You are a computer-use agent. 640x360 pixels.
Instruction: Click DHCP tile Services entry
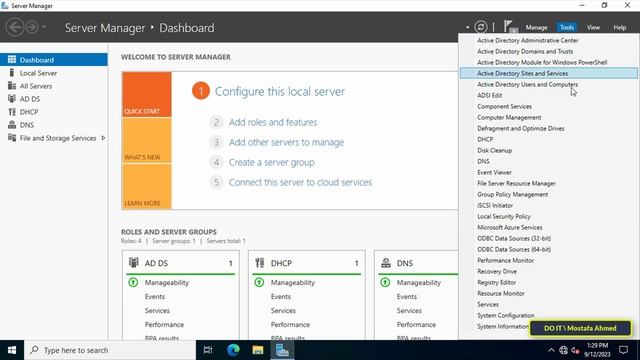pyautogui.click(x=283, y=311)
